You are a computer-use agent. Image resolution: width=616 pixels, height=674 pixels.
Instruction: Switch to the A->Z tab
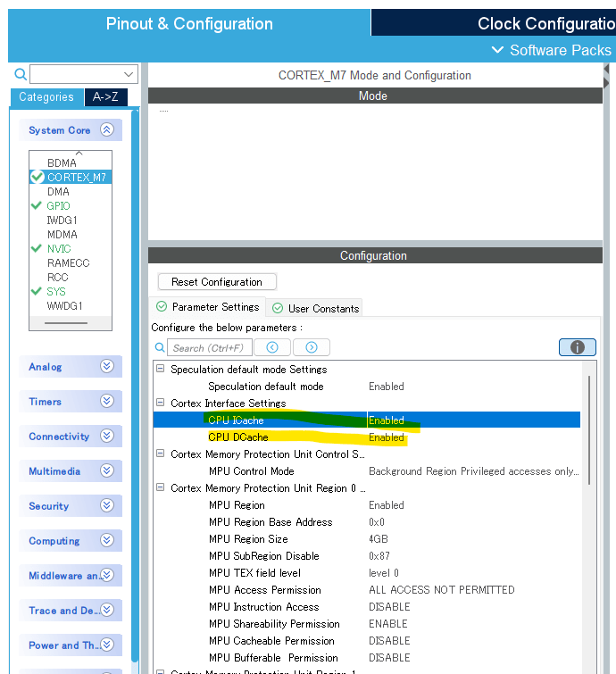tap(105, 97)
